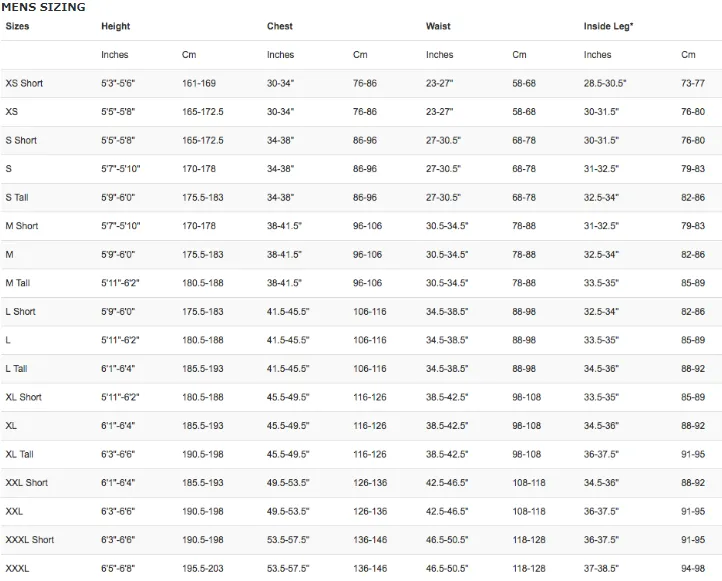Click the XXXL Short row label
Viewport: 722px width, 581px height.
(x=29, y=540)
